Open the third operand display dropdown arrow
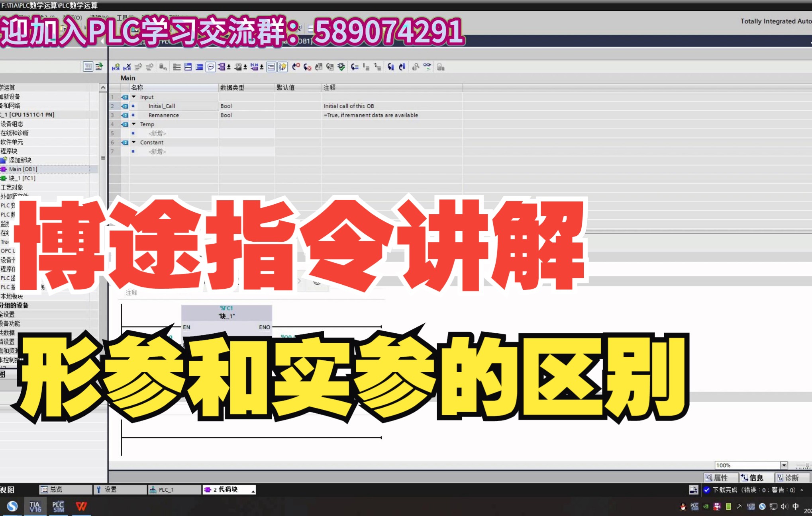Viewport: 812px width, 516px height. click(261, 67)
